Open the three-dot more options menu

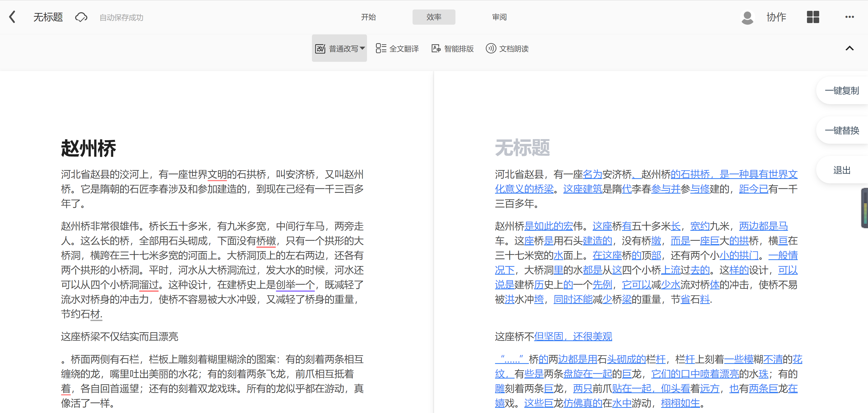pyautogui.click(x=850, y=17)
